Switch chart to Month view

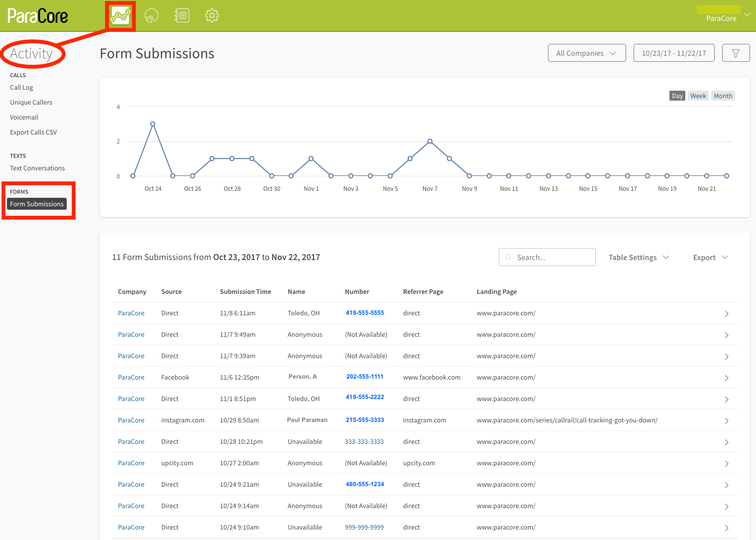pos(723,96)
